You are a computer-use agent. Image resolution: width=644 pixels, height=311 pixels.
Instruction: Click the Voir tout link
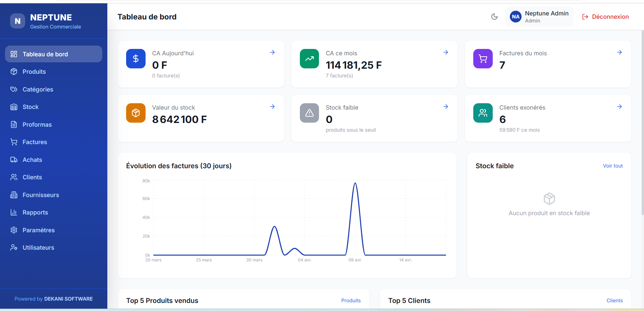[612, 166]
